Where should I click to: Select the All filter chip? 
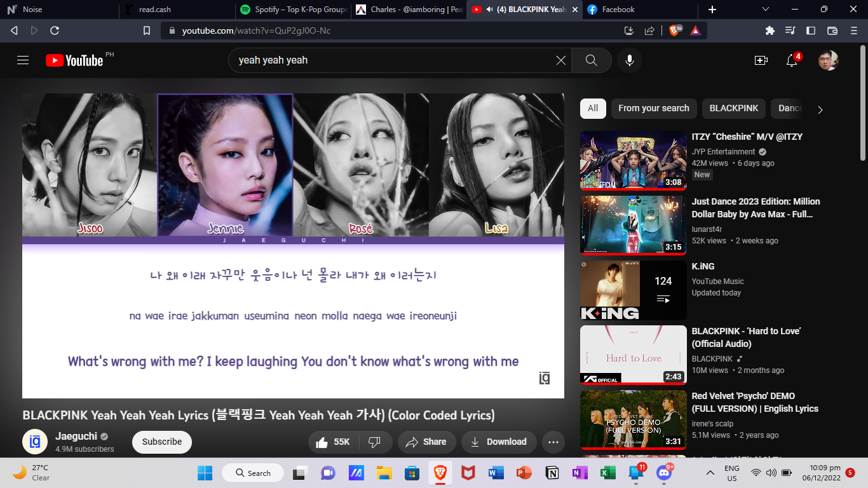(593, 109)
